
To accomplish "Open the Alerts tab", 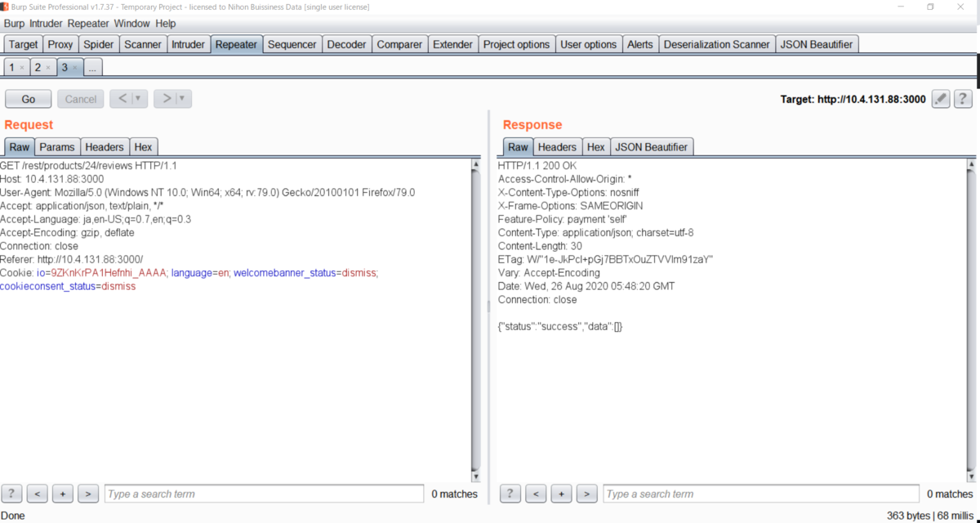I will [x=640, y=44].
